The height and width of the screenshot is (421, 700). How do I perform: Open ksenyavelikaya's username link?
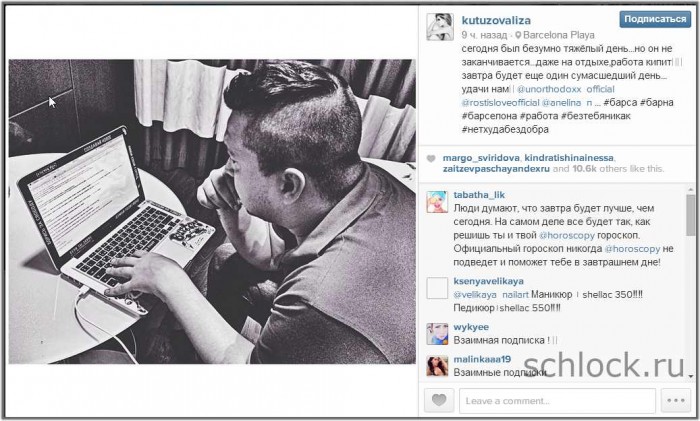488,281
